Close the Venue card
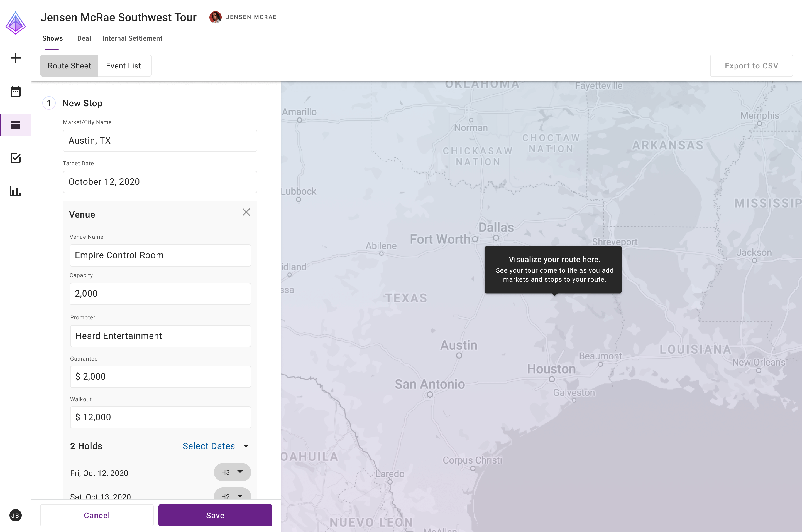The width and height of the screenshot is (802, 532). pyautogui.click(x=246, y=212)
